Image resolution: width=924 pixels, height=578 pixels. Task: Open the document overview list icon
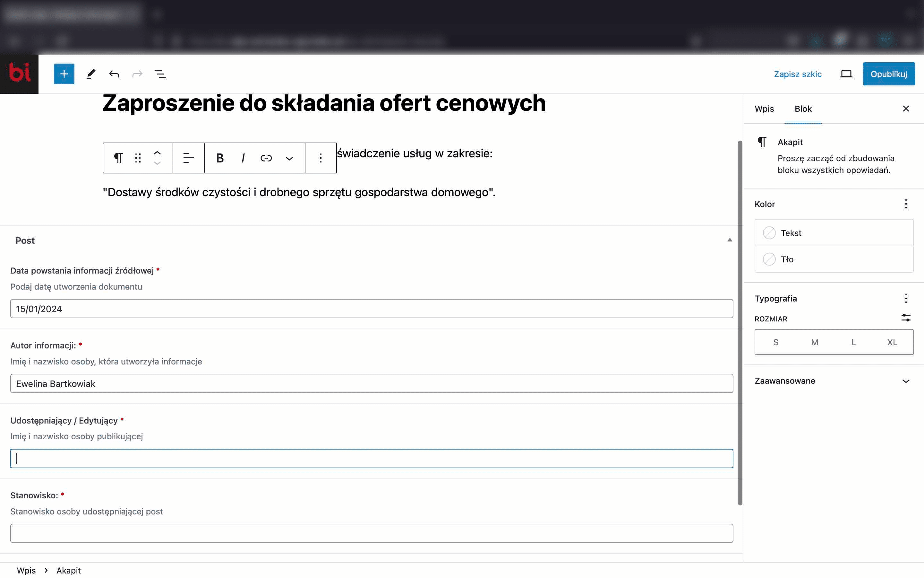160,74
